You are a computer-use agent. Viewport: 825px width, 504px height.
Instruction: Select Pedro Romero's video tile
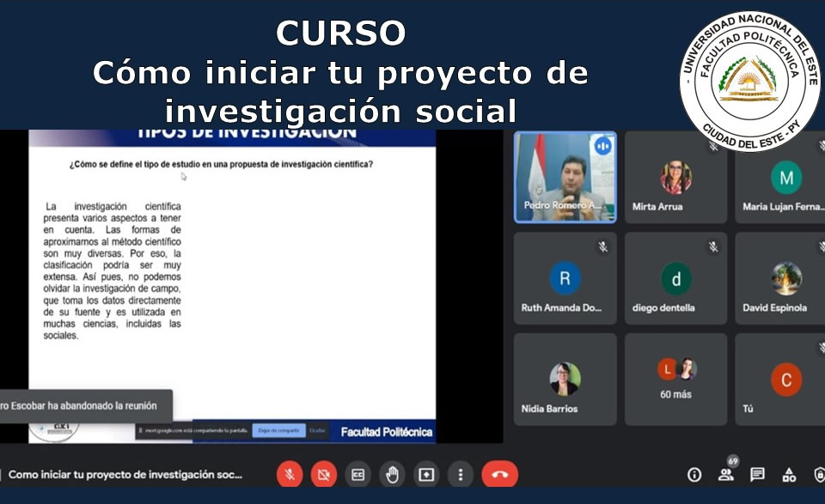[x=565, y=177]
